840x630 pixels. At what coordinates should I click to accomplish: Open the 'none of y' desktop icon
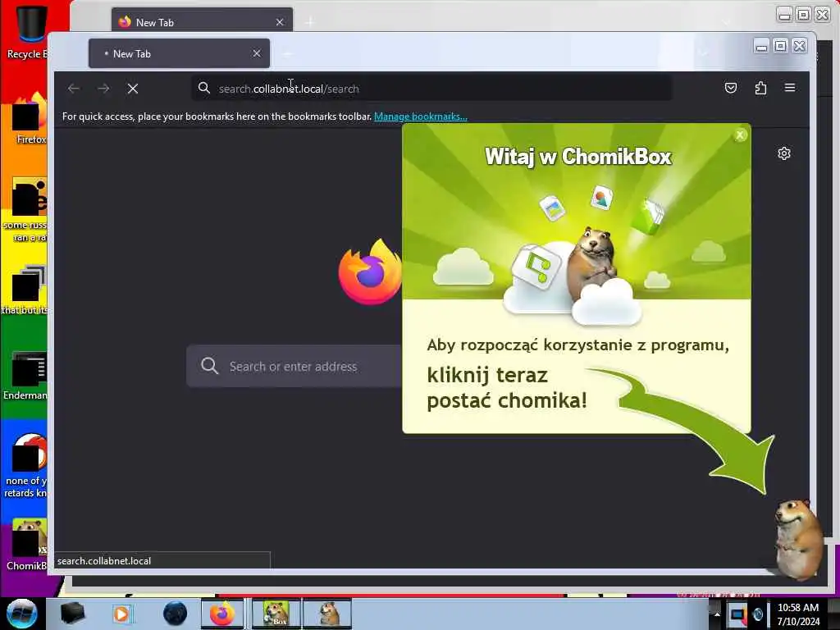coord(25,465)
